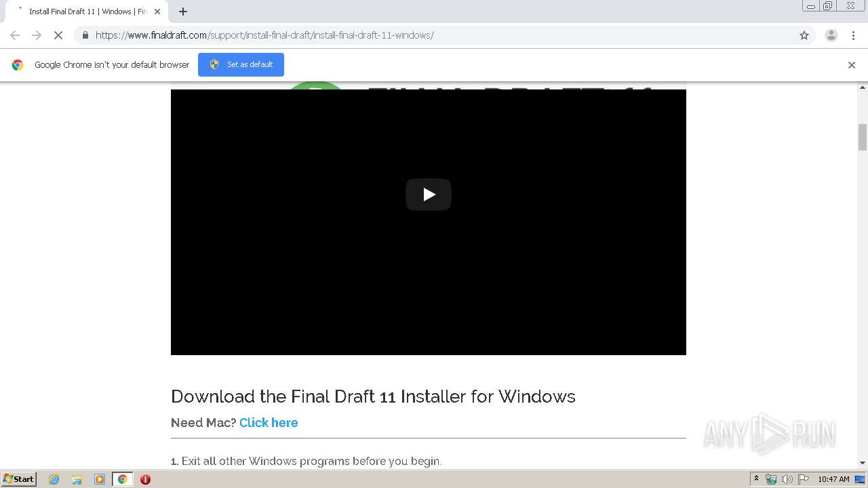The height and width of the screenshot is (488, 868).
Task: Set Chrome as default browser
Action: click(241, 64)
